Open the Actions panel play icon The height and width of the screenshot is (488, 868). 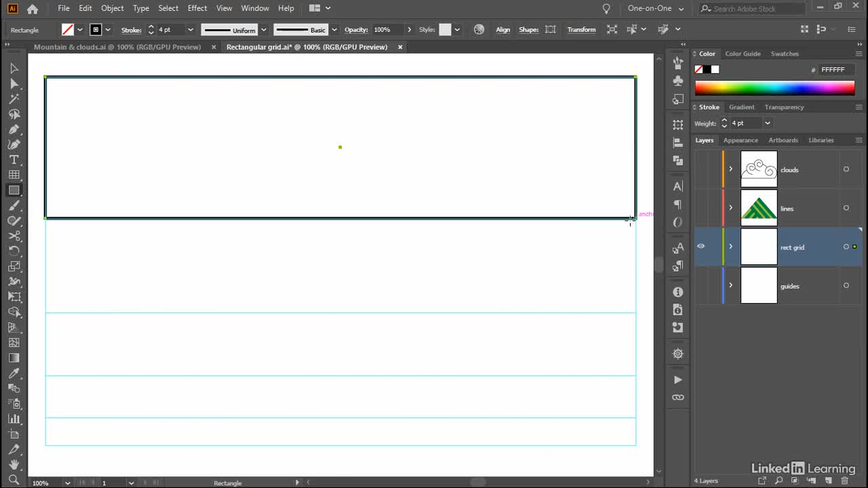677,380
